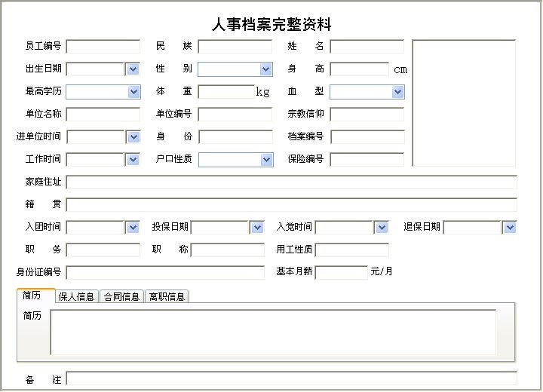Expand the 工作时间 date dropdown
Image resolution: width=543 pixels, height=392 pixels.
tap(133, 160)
